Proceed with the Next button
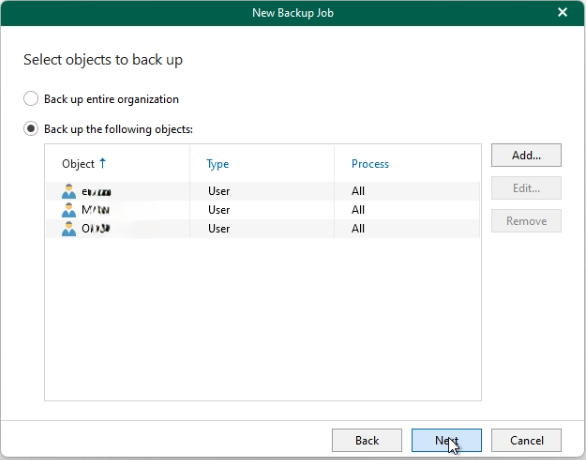This screenshot has height=460, width=586. pyautogui.click(x=447, y=440)
